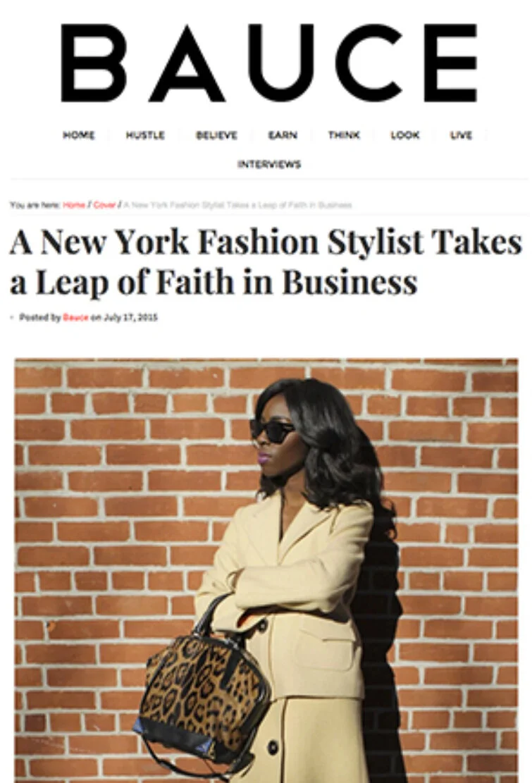
Task: Click the Cover breadcrumb link
Action: [x=104, y=205]
